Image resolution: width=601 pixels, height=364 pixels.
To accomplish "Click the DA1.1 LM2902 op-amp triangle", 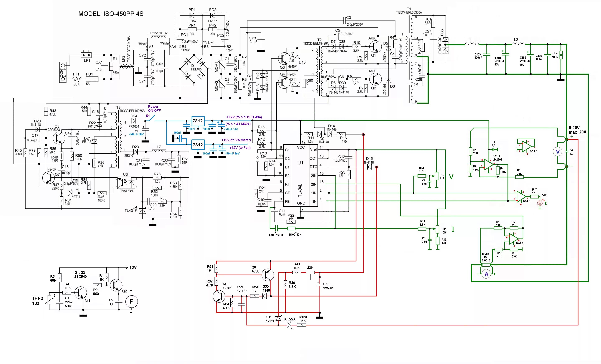I will 489,164.
